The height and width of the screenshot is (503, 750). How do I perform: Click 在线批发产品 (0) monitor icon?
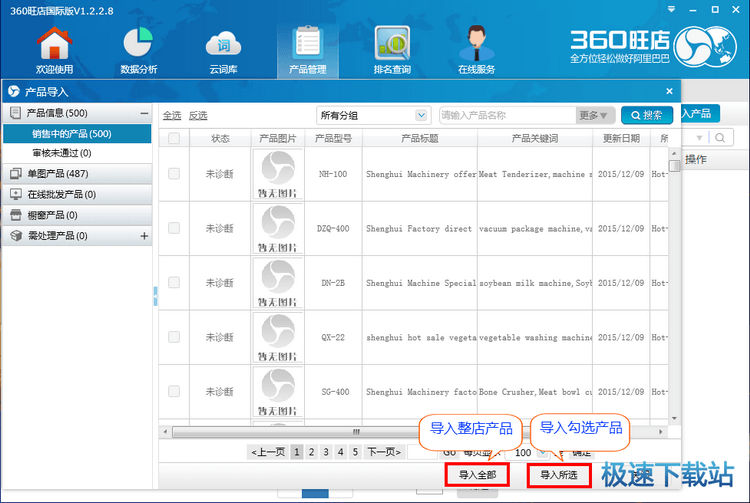pos(16,194)
